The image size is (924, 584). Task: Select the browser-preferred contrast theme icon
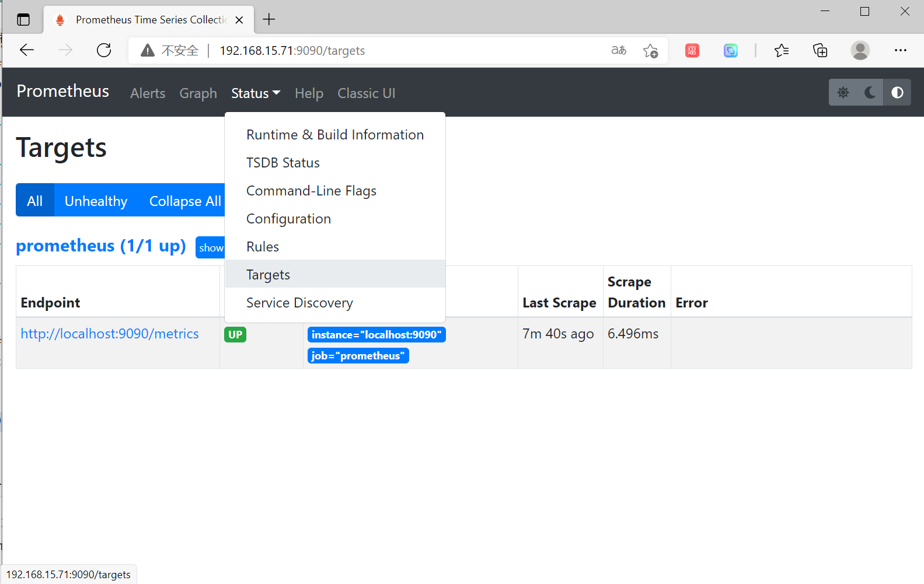pos(897,92)
